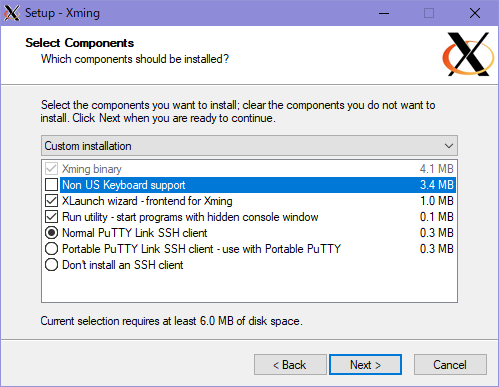The image size is (499, 387).
Task: Click the installation type dropdown arrow
Action: [449, 146]
